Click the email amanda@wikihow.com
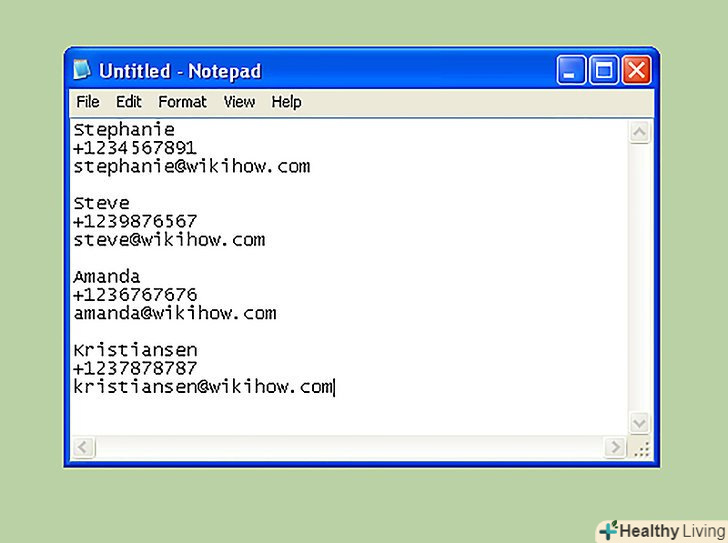Screen dimensions: 728x543 pos(175,313)
